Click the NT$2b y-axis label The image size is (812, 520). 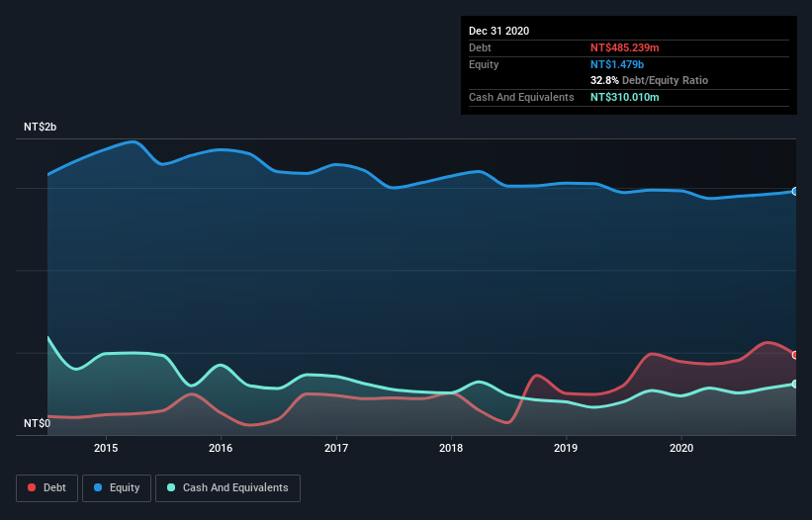(x=41, y=128)
